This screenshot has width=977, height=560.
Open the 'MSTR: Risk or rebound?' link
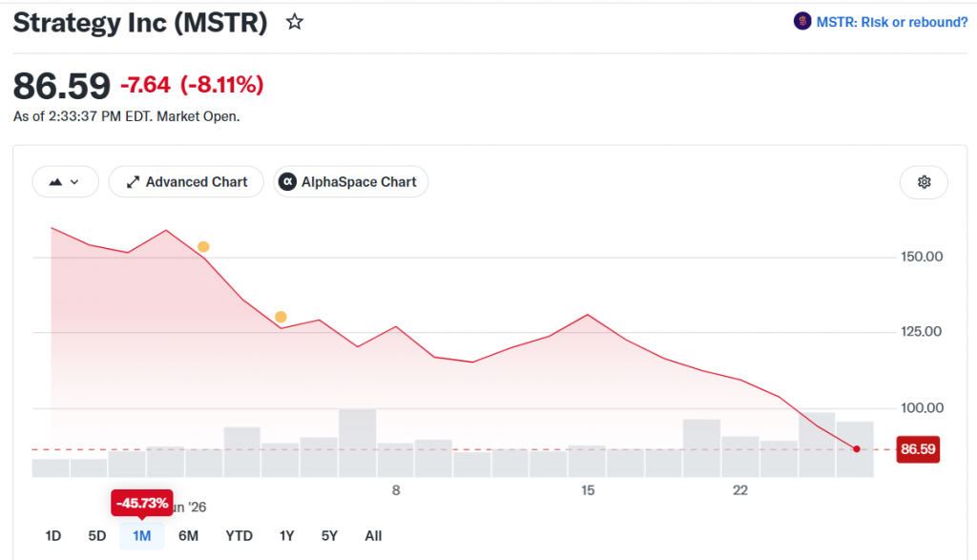click(x=892, y=23)
